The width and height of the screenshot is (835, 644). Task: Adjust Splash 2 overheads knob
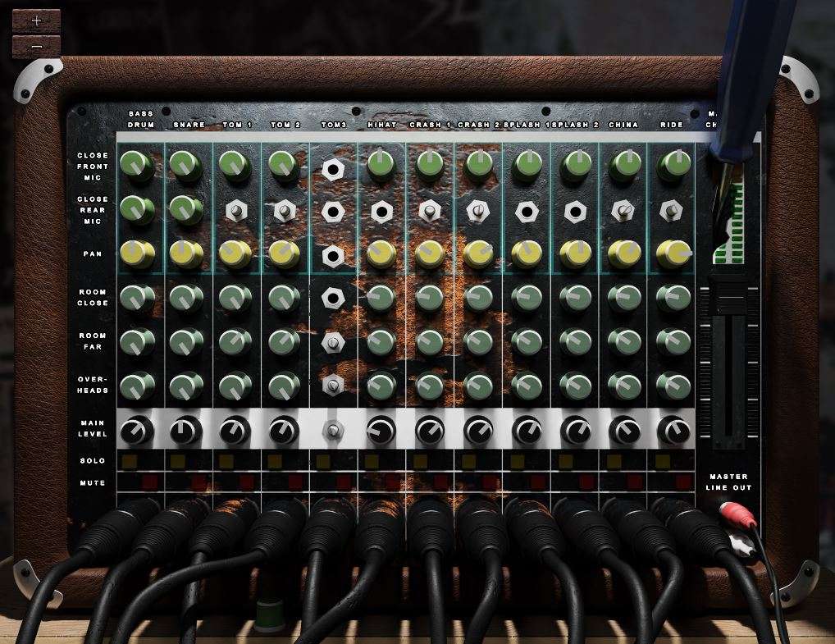[575, 386]
